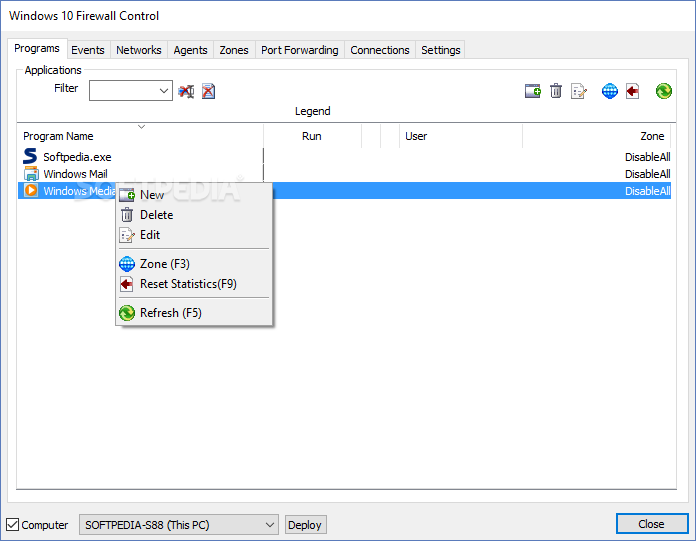696x541 pixels.
Task: Choose New from the context menu
Action: click(x=194, y=195)
